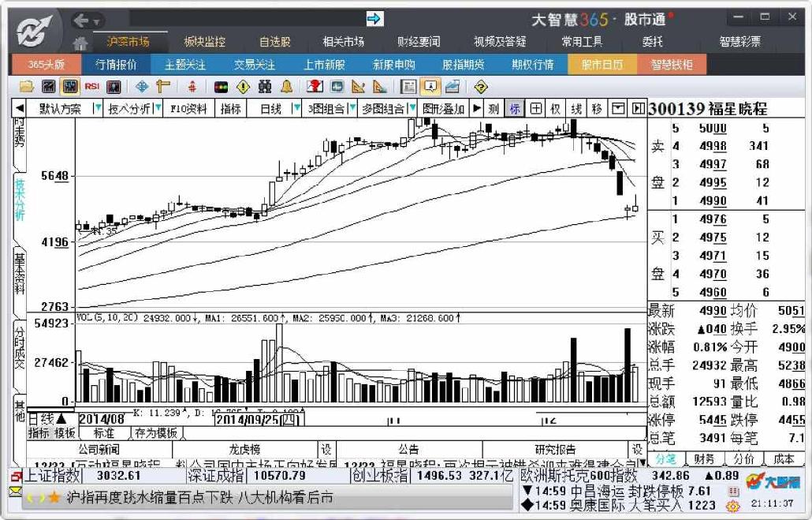Click the alarm bell alert icon
Screen dimensions: 812x520
tap(286, 87)
